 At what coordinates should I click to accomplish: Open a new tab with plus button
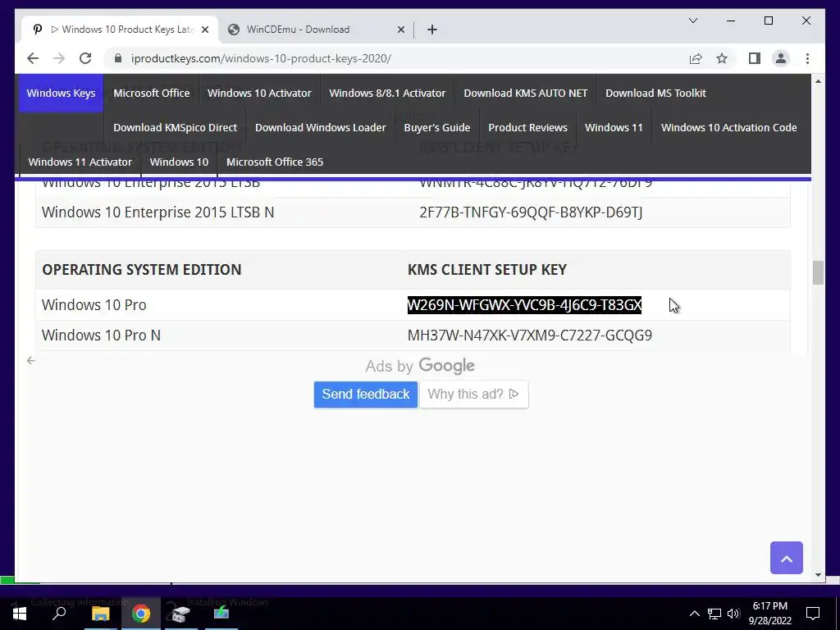[432, 30]
